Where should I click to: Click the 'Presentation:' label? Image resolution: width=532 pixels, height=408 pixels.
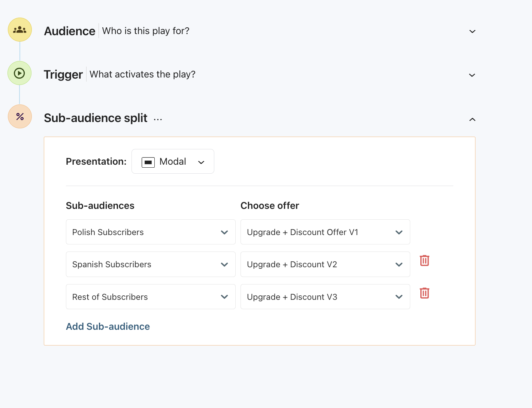[x=96, y=161]
